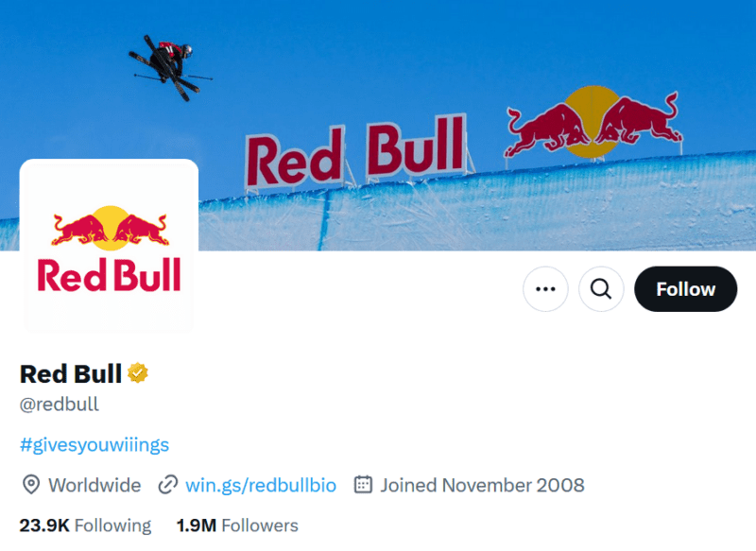Click the Follow button

pos(685,289)
